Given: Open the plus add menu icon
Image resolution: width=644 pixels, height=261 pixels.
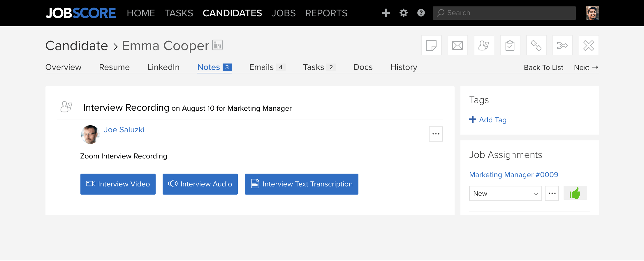Looking at the screenshot, I should pyautogui.click(x=386, y=13).
